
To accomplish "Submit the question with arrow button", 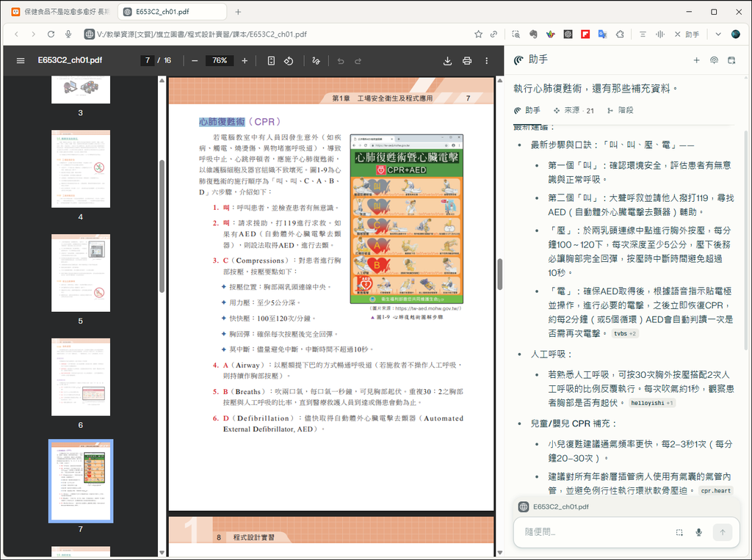I will coord(723,532).
